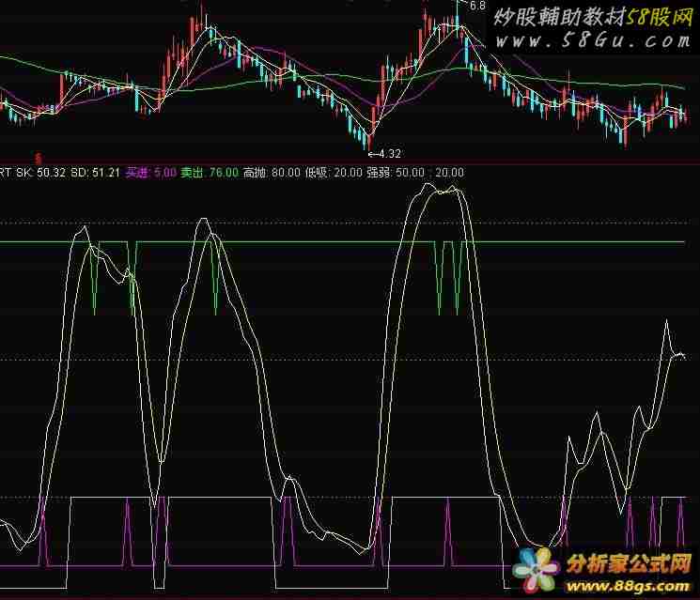
Task: Click the red marker below the candlesticks
Action: pos(38,158)
